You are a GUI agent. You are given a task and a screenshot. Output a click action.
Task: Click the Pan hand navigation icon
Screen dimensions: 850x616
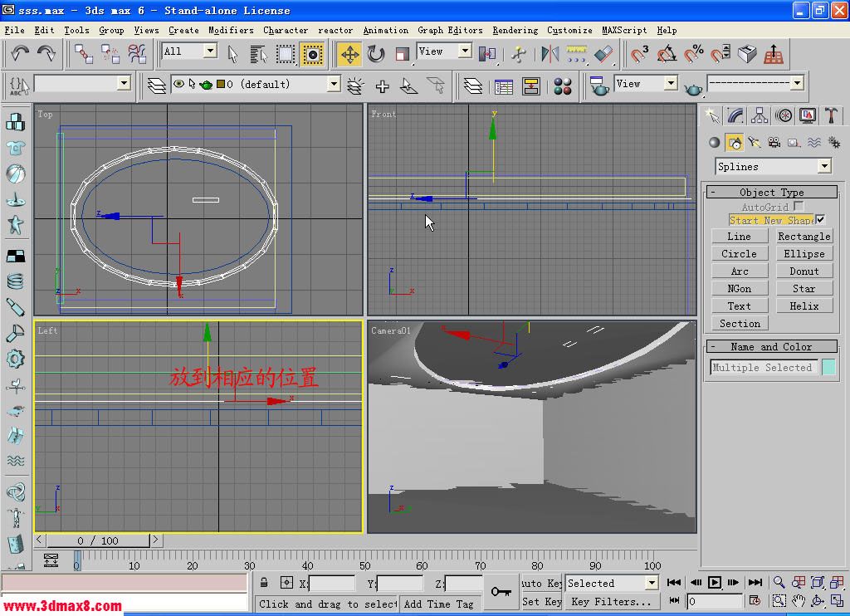tap(798, 601)
